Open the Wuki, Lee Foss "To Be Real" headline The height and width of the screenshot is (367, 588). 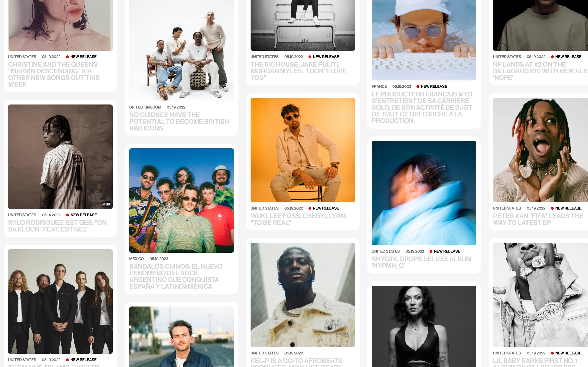[299, 219]
